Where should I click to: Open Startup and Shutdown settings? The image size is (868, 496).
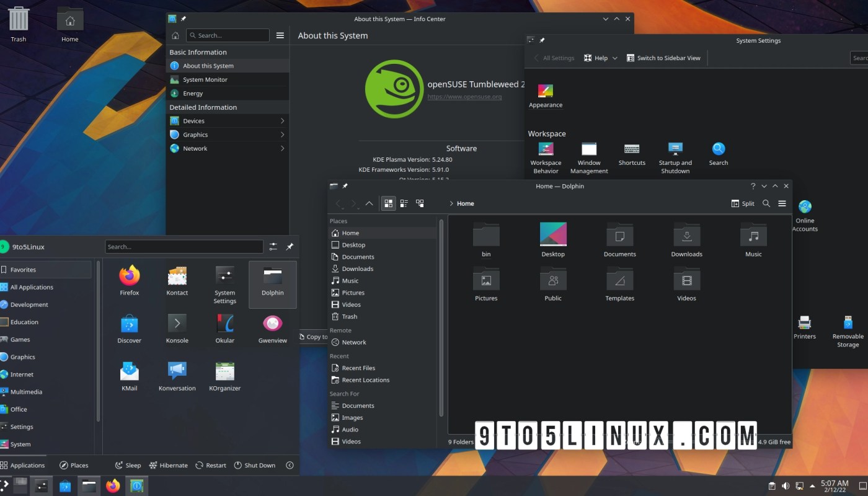(x=675, y=158)
